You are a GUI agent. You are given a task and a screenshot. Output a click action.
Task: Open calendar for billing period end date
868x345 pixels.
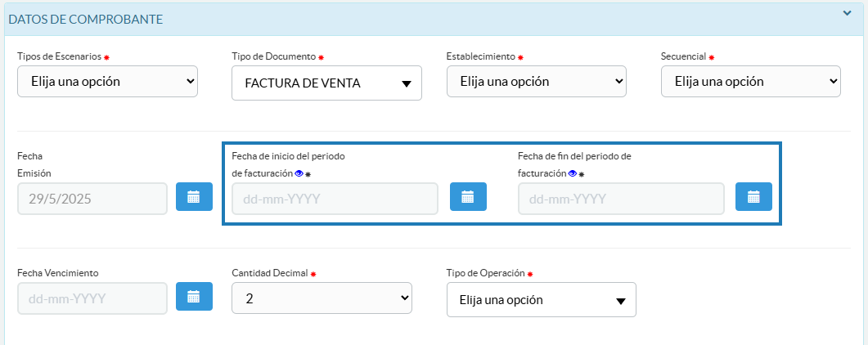coord(753,197)
